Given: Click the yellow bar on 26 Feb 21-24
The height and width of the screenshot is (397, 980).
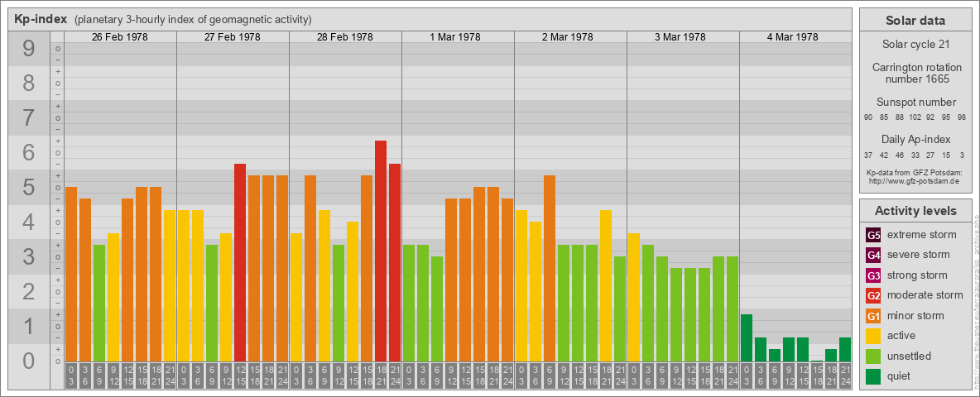Looking at the screenshot, I should coord(170,286).
